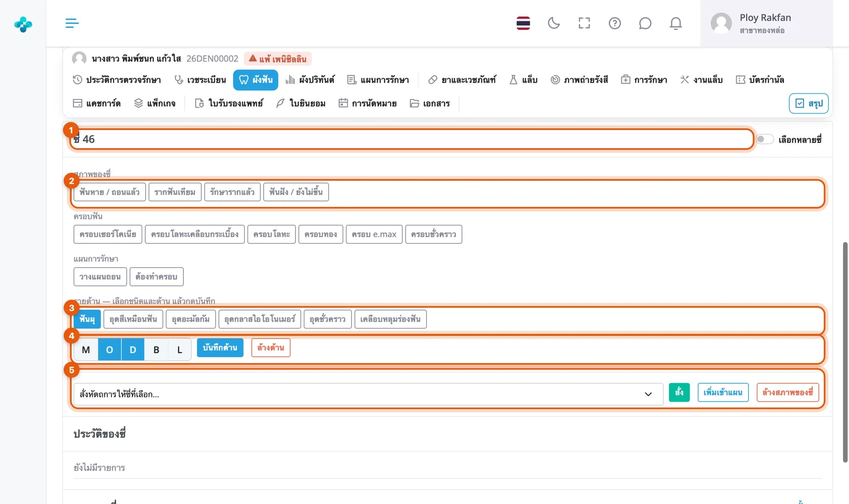Switch to dark mode moon icon
The height and width of the screenshot is (504, 849).
[554, 23]
